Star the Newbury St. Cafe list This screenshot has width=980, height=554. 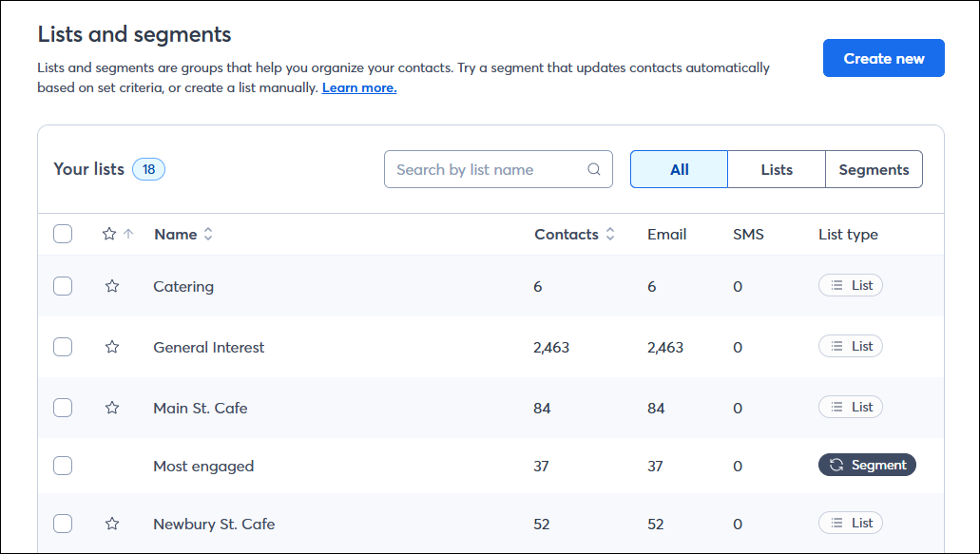click(112, 524)
